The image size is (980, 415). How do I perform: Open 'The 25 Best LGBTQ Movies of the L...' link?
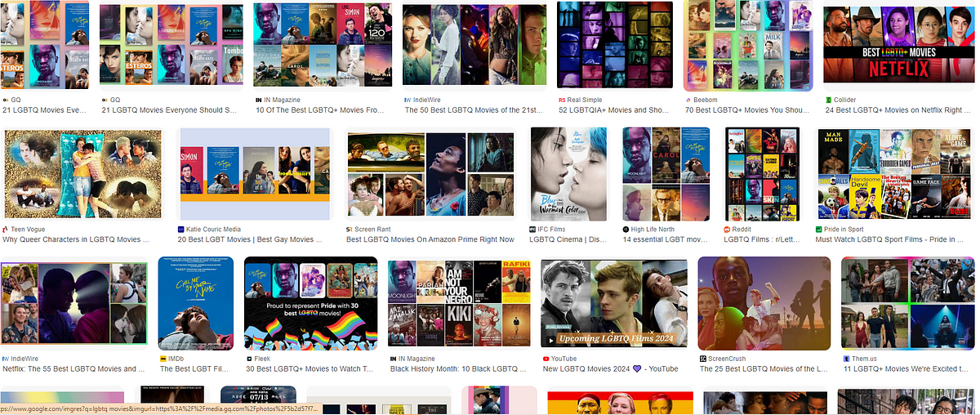click(x=764, y=368)
